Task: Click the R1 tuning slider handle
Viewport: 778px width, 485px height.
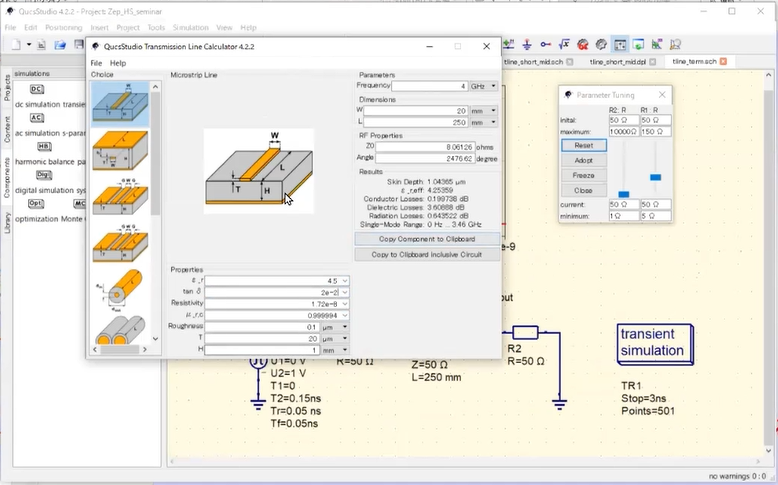Action: (656, 177)
